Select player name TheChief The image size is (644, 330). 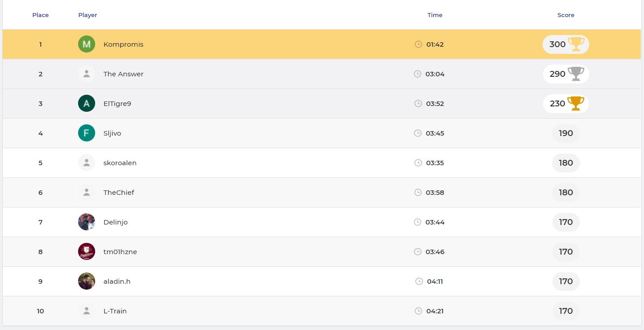118,193
